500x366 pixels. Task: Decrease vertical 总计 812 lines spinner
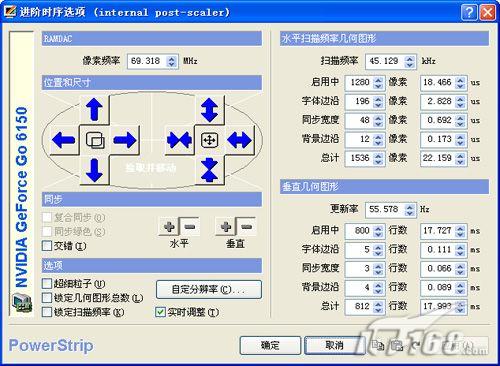pyautogui.click(x=378, y=310)
